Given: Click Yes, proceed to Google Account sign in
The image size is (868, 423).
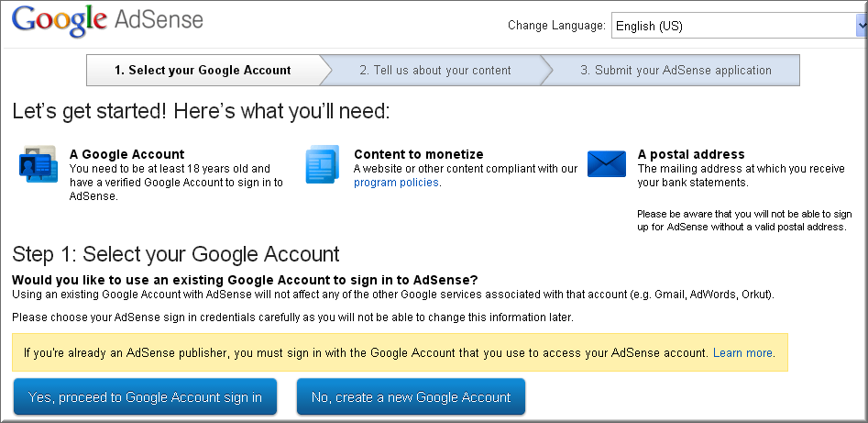Looking at the screenshot, I should (x=145, y=397).
